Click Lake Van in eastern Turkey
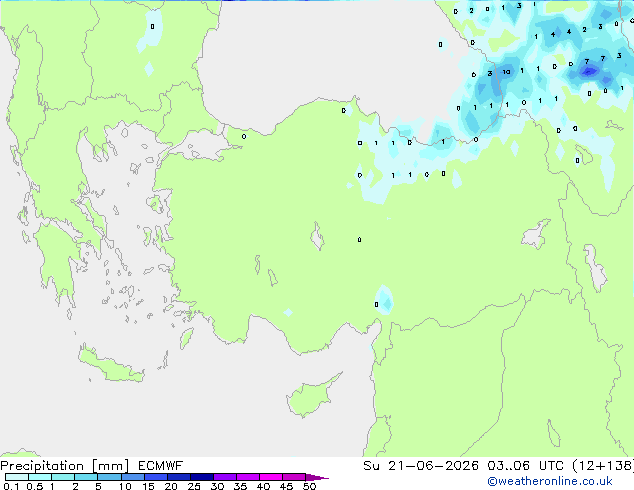The image size is (634, 490). pyautogui.click(x=536, y=234)
